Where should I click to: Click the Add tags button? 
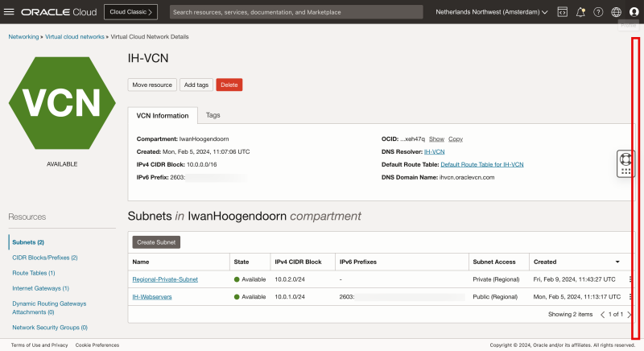click(x=196, y=85)
